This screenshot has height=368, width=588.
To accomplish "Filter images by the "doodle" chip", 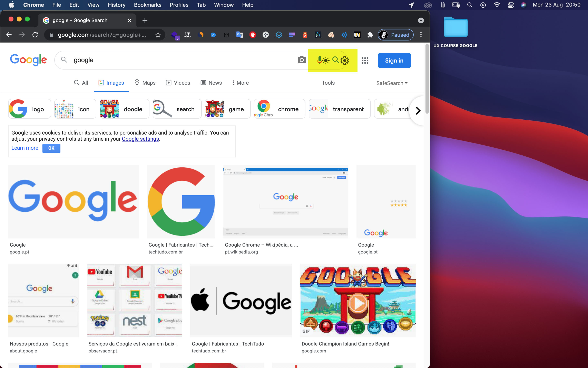I will (x=124, y=109).
